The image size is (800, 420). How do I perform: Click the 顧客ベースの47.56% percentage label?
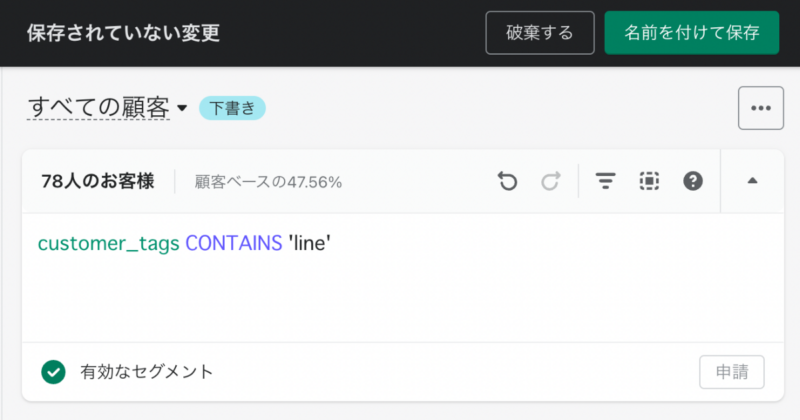(x=268, y=182)
